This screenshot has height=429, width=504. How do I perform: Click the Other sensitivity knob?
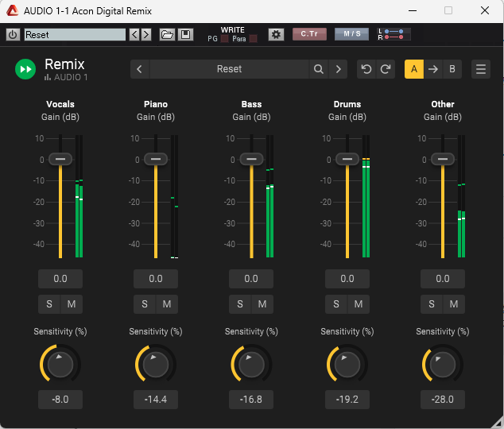(x=443, y=365)
